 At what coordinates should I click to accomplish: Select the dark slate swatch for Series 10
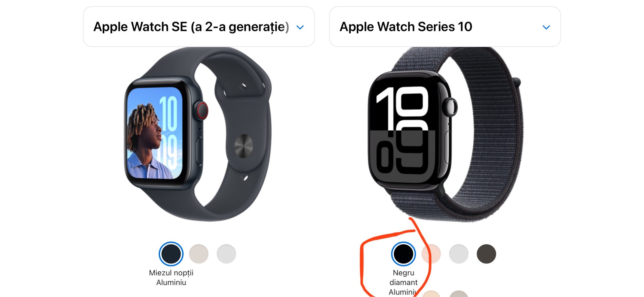pos(486,254)
